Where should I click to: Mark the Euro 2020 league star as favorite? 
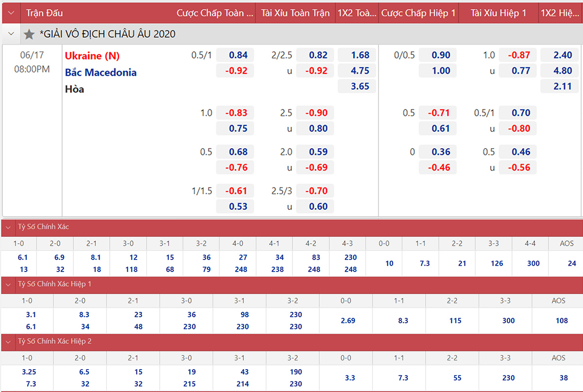coord(29,34)
